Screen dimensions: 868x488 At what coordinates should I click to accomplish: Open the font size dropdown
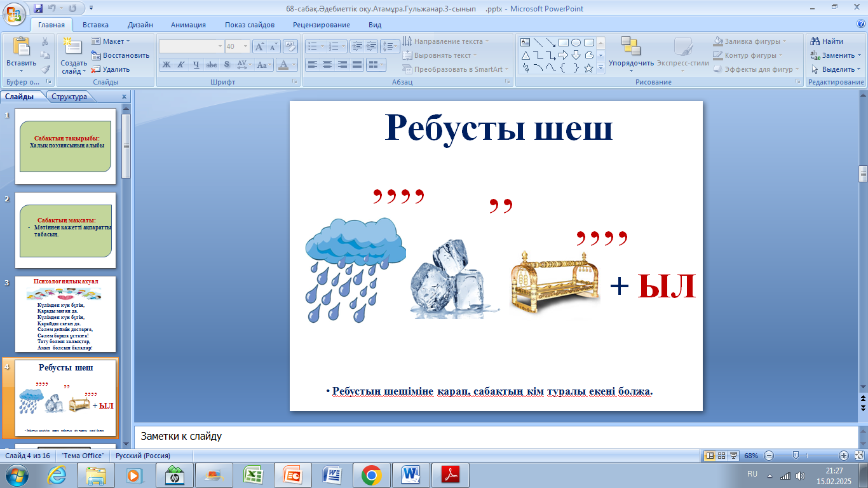pos(247,46)
